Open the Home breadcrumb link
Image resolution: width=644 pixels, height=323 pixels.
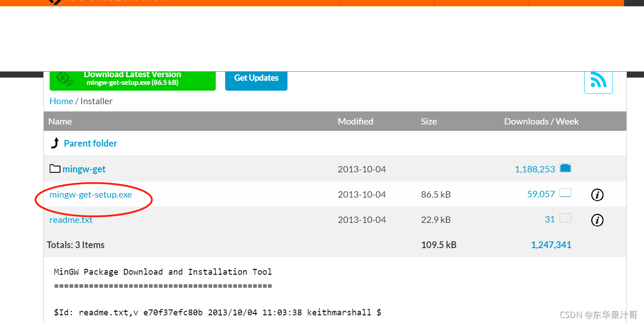click(61, 101)
